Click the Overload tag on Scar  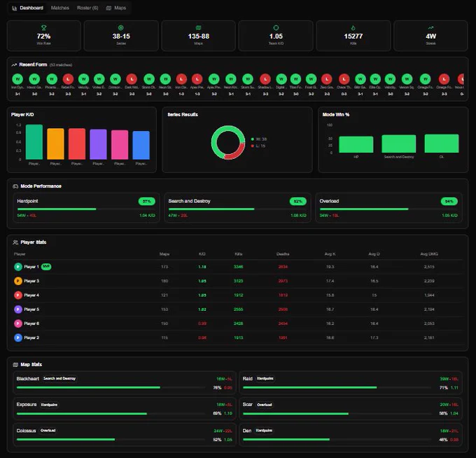[x=265, y=405]
